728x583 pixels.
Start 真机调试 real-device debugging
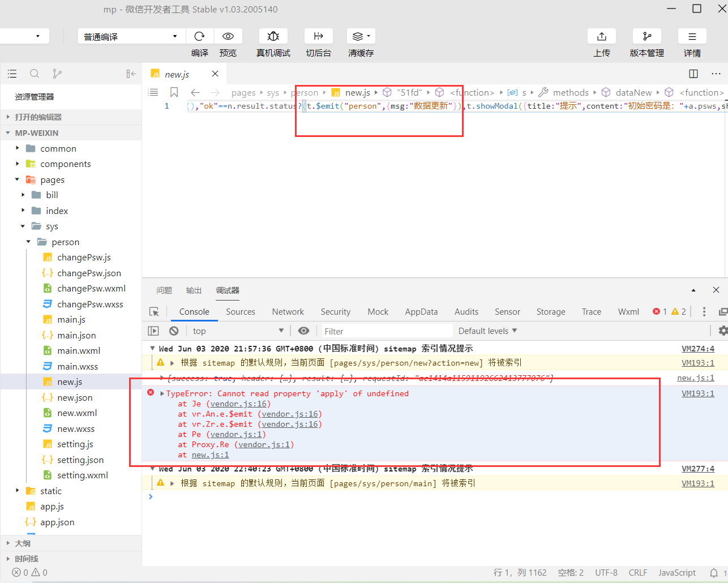(x=273, y=36)
